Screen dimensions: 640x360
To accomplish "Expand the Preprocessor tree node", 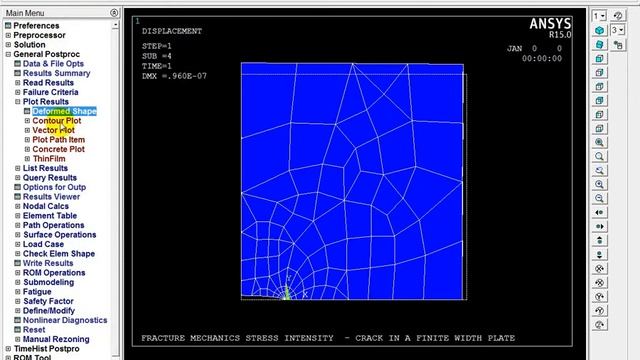I will point(8,36).
